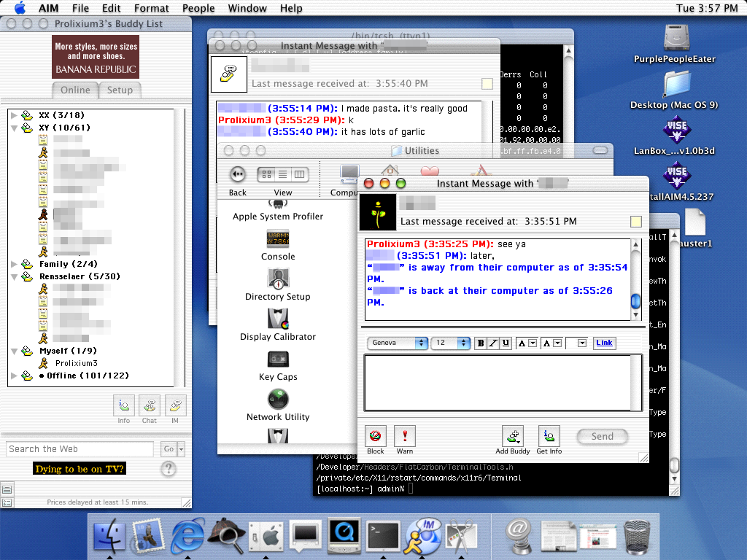Switch to Terminal in the Dock
Viewport: 747px width, 560px height.
[383, 537]
